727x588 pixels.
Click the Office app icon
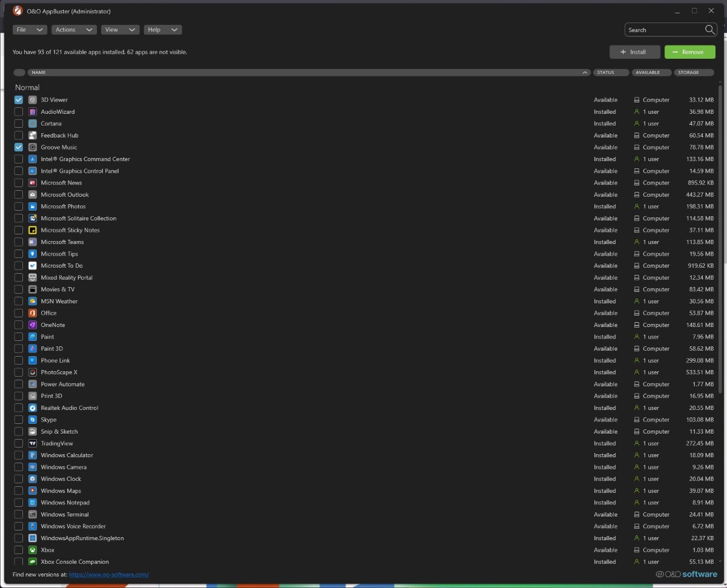[x=33, y=313]
